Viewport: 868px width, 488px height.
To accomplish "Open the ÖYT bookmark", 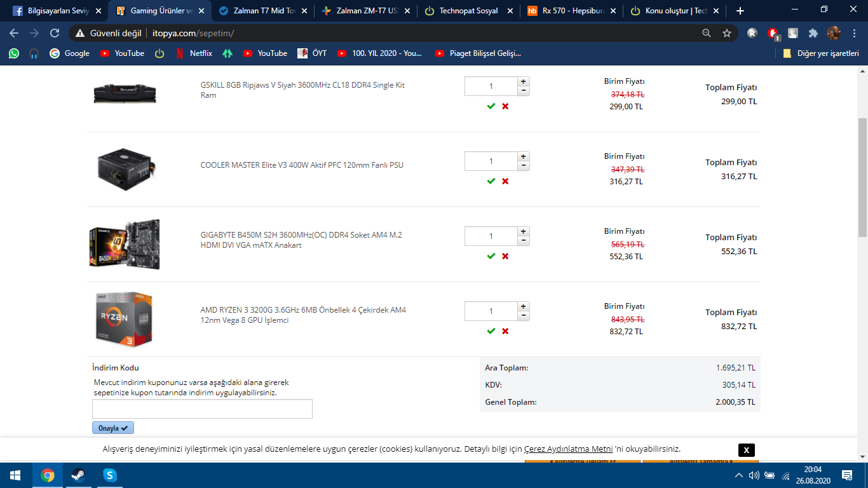I will [x=312, y=53].
